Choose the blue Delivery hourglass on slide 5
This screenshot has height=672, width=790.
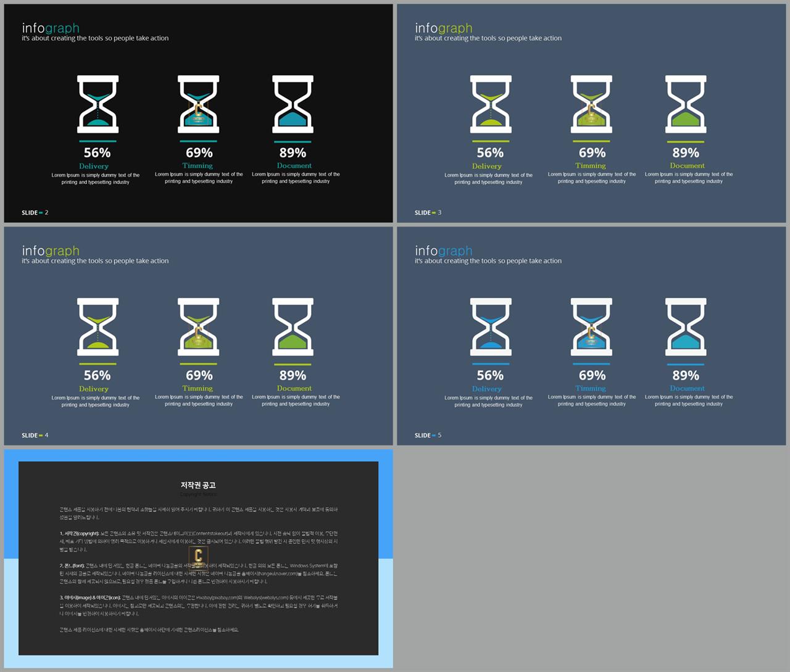(491, 327)
